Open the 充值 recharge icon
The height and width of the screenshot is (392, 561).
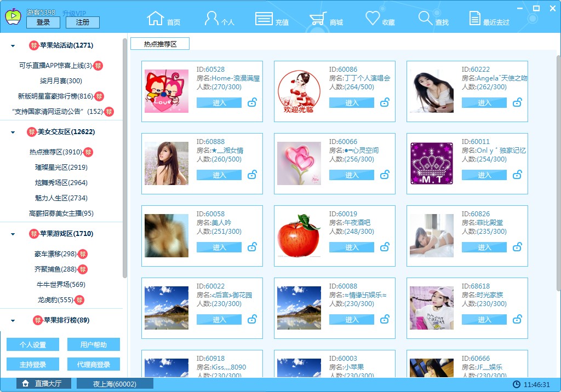[x=266, y=18]
